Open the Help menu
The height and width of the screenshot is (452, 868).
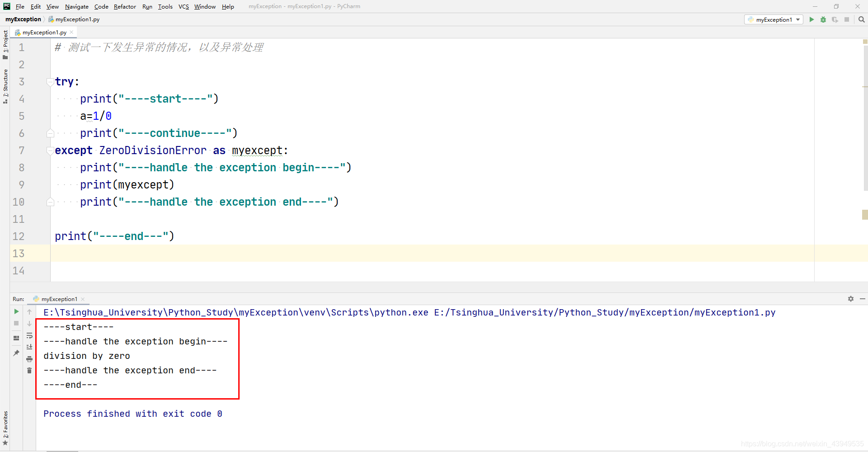(228, 6)
